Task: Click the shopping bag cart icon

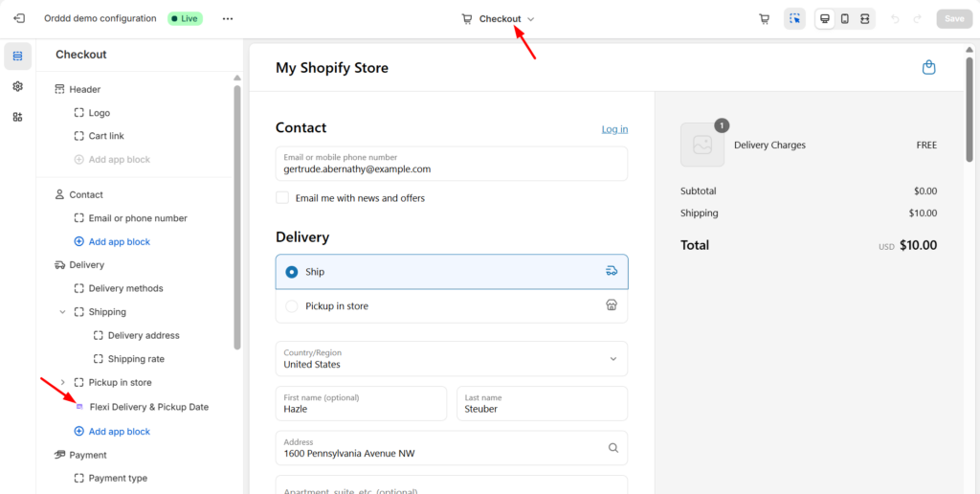Action: tap(927, 67)
